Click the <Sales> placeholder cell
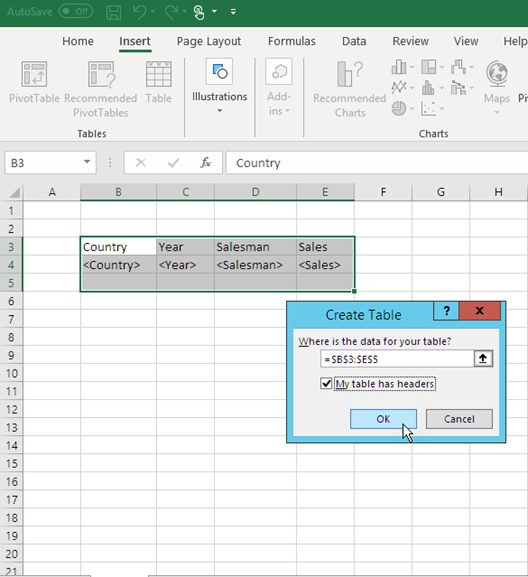Image resolution: width=528 pixels, height=577 pixels. coord(325,265)
